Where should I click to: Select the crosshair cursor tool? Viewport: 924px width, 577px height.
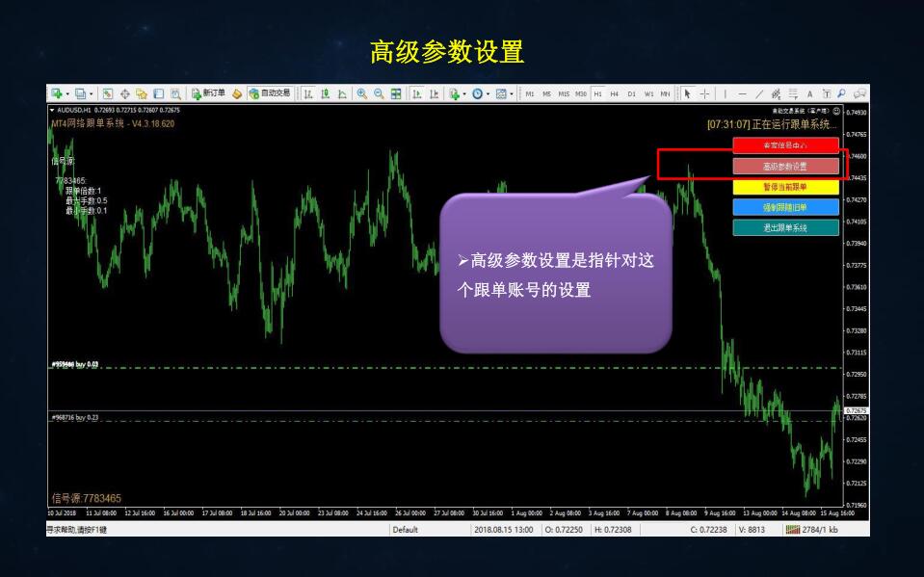705,93
